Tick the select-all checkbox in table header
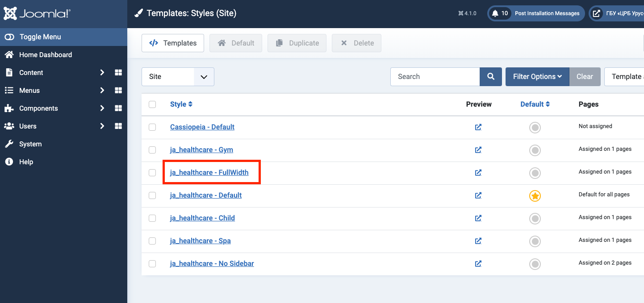 (x=152, y=104)
